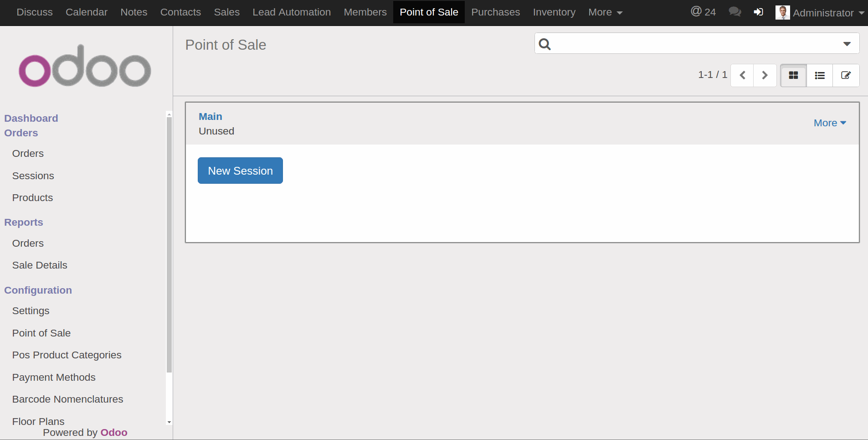Image resolution: width=868 pixels, height=440 pixels.
Task: Open the Purchases menu
Action: tap(495, 12)
